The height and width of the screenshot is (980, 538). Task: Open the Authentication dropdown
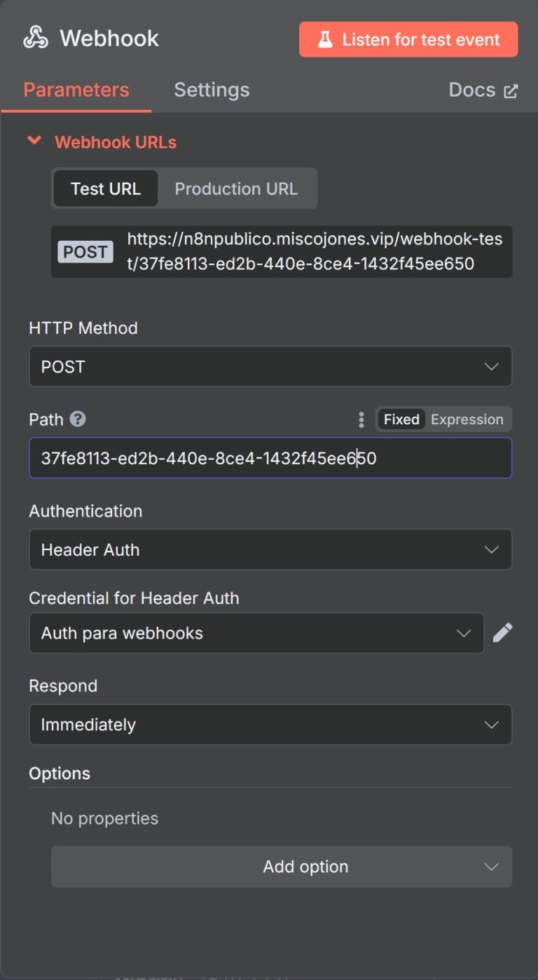(x=270, y=549)
